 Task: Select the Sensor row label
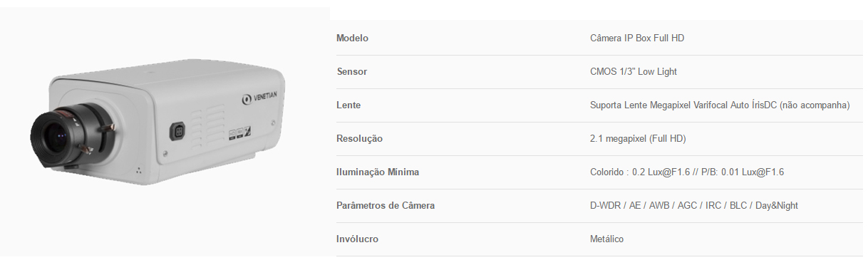351,71
